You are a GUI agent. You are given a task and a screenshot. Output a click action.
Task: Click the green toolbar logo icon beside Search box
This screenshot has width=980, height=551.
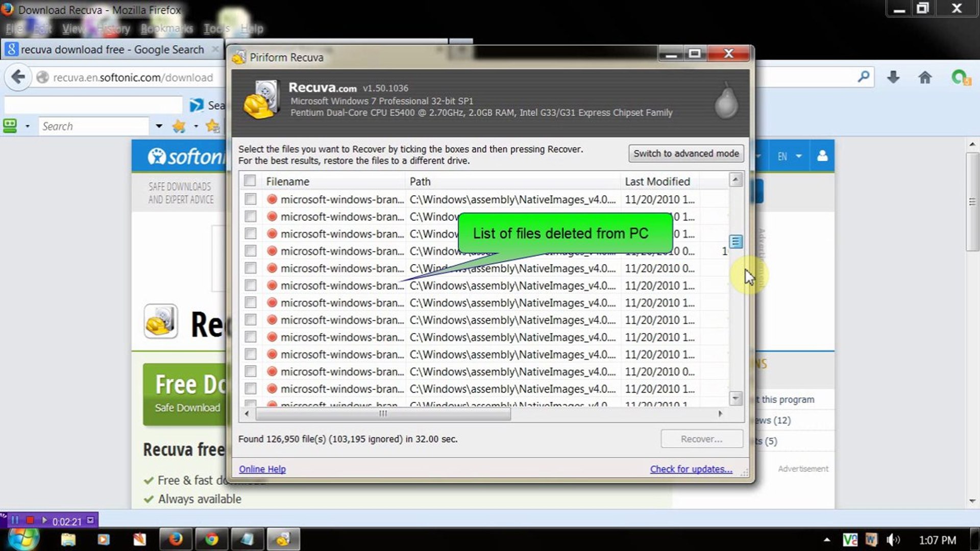10,126
